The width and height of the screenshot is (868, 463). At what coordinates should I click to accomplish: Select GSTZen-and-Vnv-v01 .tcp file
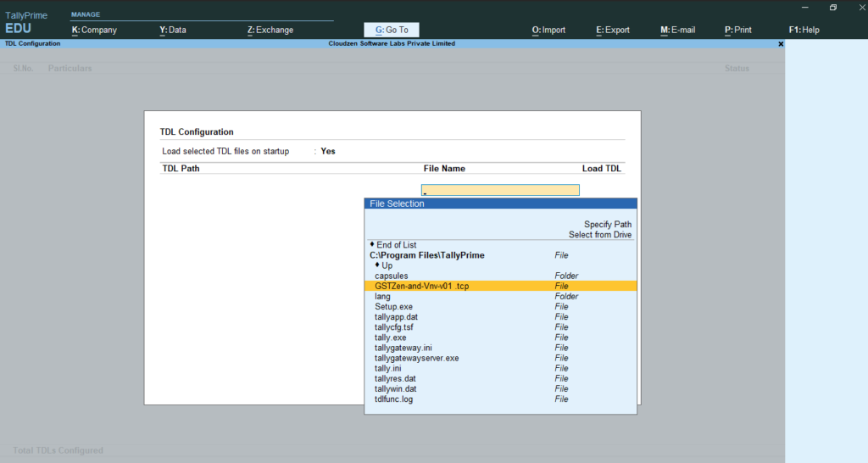click(x=500, y=286)
